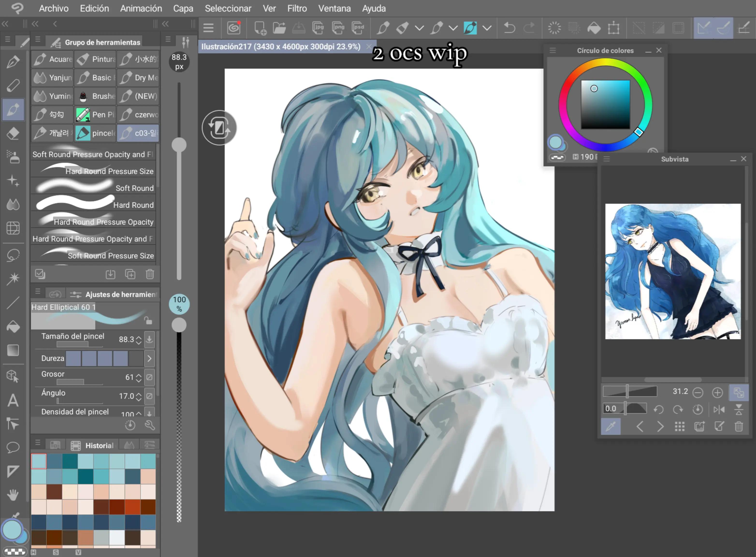Screen dimensions: 756x557
Task: Zoom in on Subvista image
Action: pos(718,392)
